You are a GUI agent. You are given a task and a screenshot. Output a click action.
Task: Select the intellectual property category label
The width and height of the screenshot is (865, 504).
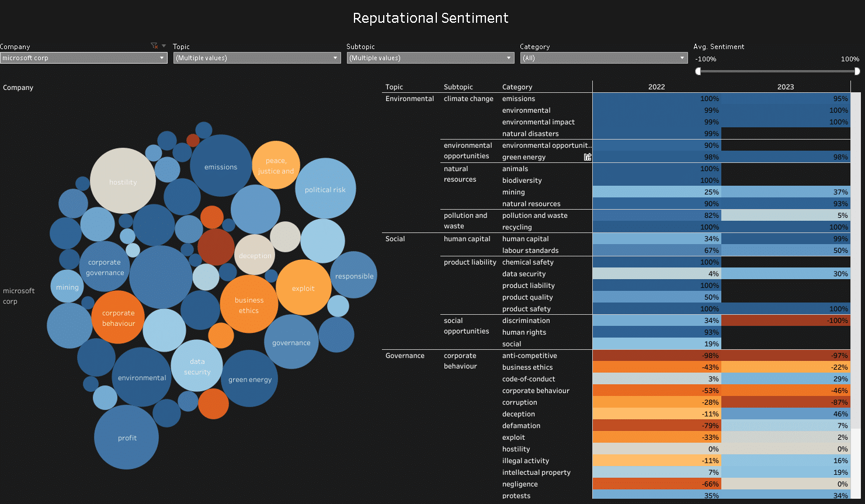tap(536, 472)
